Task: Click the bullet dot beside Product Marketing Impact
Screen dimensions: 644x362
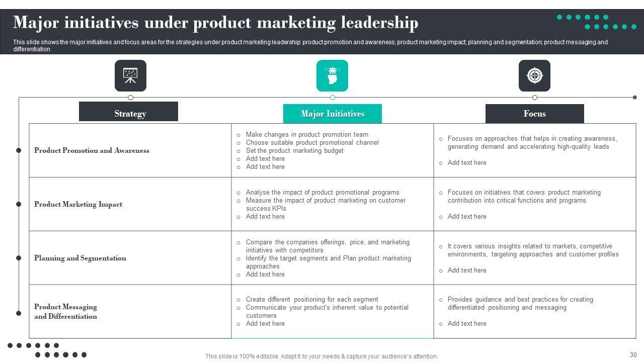Action: 19,204
